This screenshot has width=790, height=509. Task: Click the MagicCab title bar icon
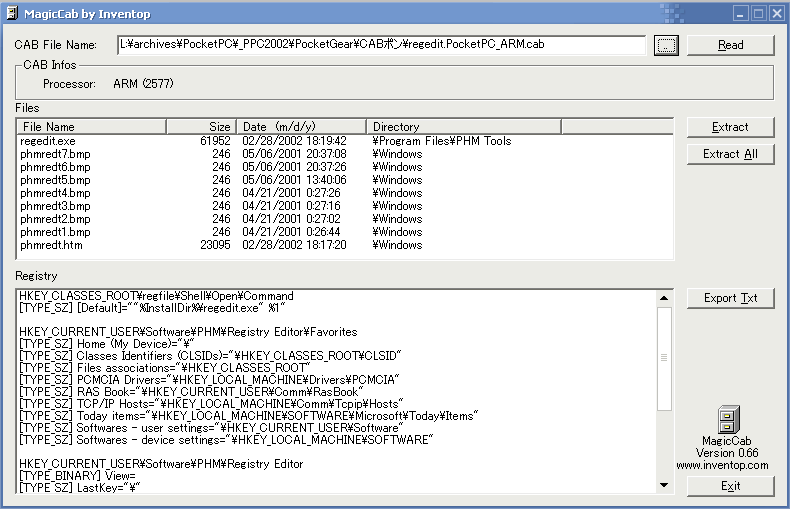[x=12, y=13]
